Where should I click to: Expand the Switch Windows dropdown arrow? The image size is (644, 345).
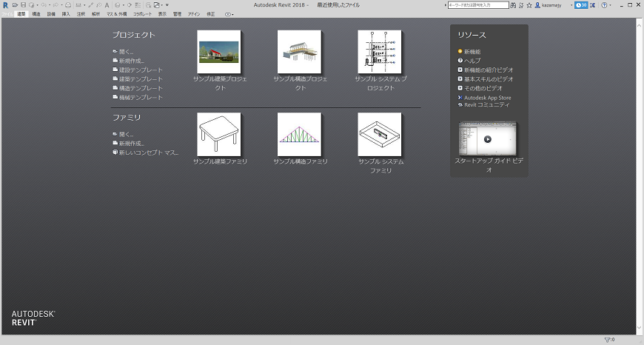(162, 5)
